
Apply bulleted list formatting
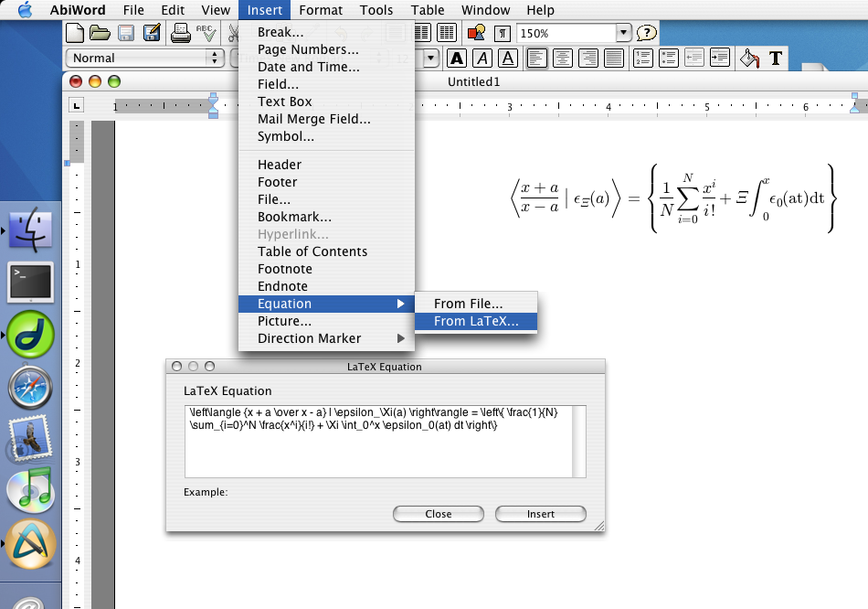click(x=669, y=58)
